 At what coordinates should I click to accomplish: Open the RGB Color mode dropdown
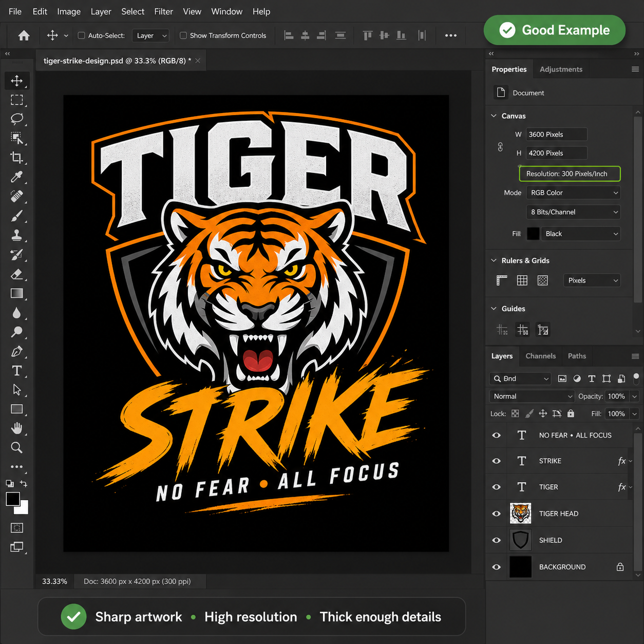point(573,193)
